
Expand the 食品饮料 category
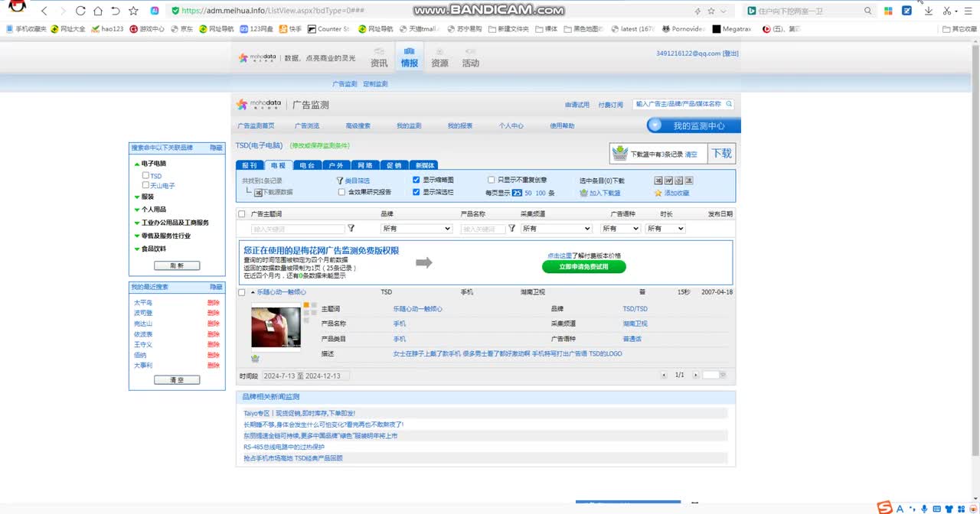click(137, 249)
